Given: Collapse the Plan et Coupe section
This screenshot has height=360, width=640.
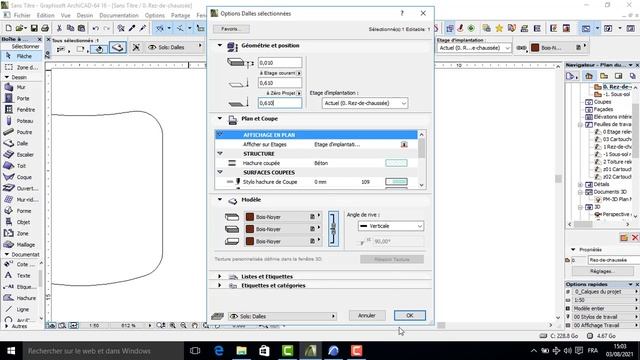Looking at the screenshot, I should click(220, 118).
